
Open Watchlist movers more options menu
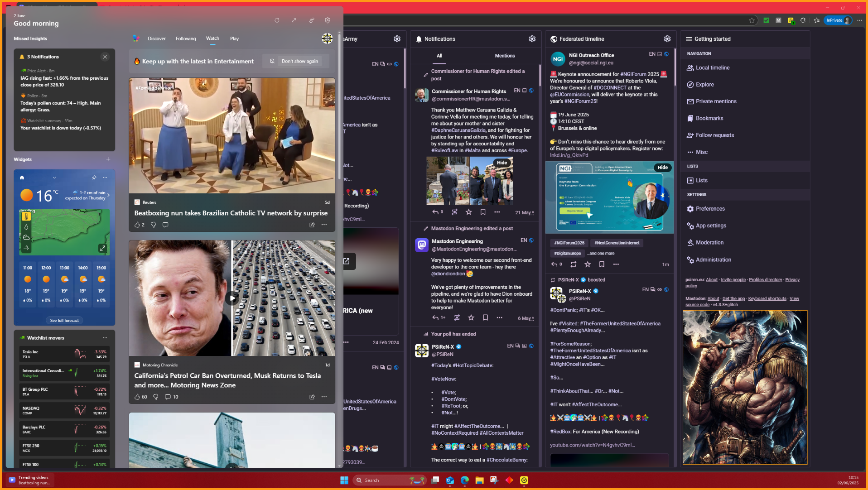105,338
